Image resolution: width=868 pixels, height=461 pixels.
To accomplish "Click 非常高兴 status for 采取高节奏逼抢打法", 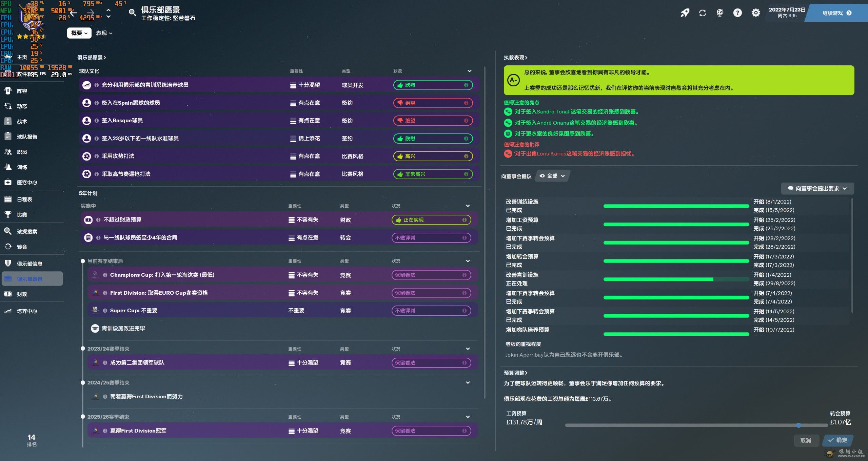I will [x=433, y=174].
